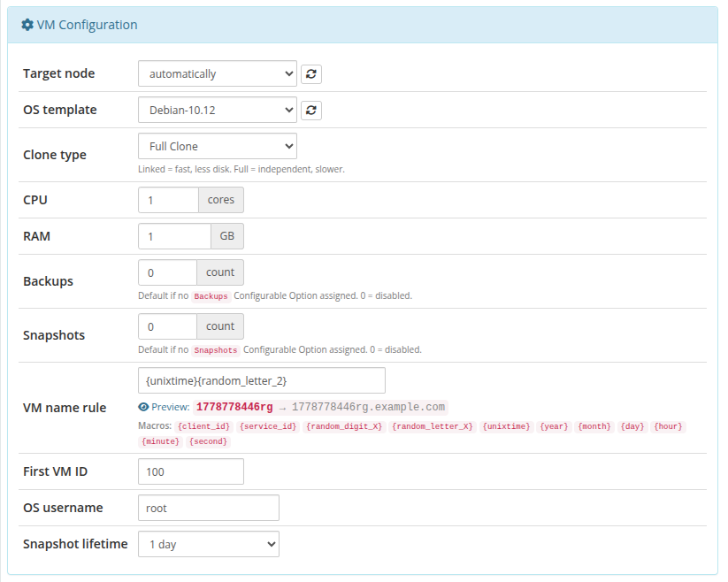Refresh the Target node list
This screenshot has height=582, width=728.
click(x=311, y=73)
